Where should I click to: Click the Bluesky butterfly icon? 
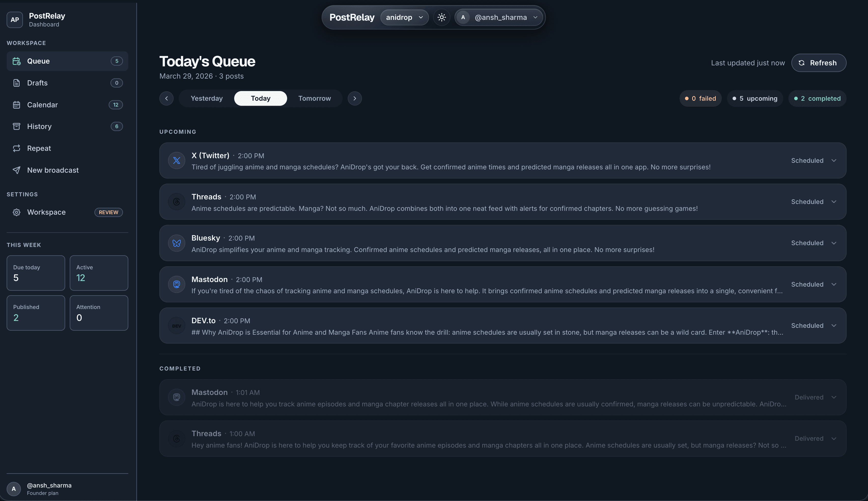click(x=176, y=243)
